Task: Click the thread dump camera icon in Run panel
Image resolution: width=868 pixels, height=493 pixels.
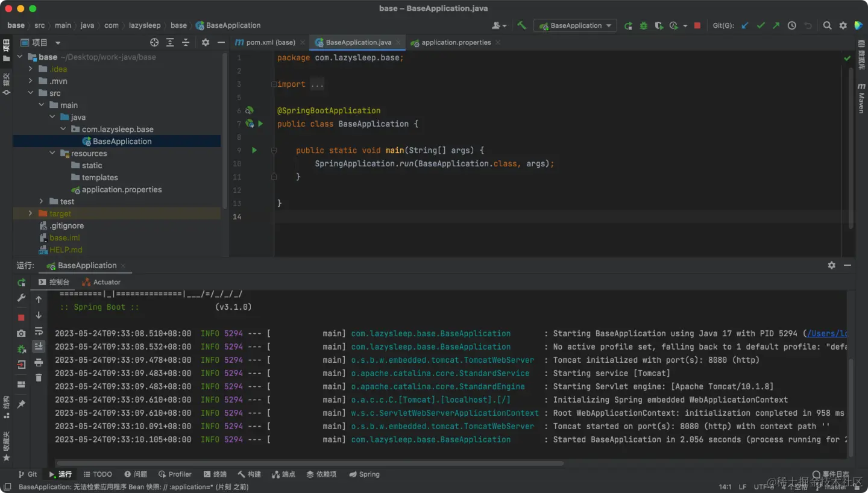Action: (21, 333)
